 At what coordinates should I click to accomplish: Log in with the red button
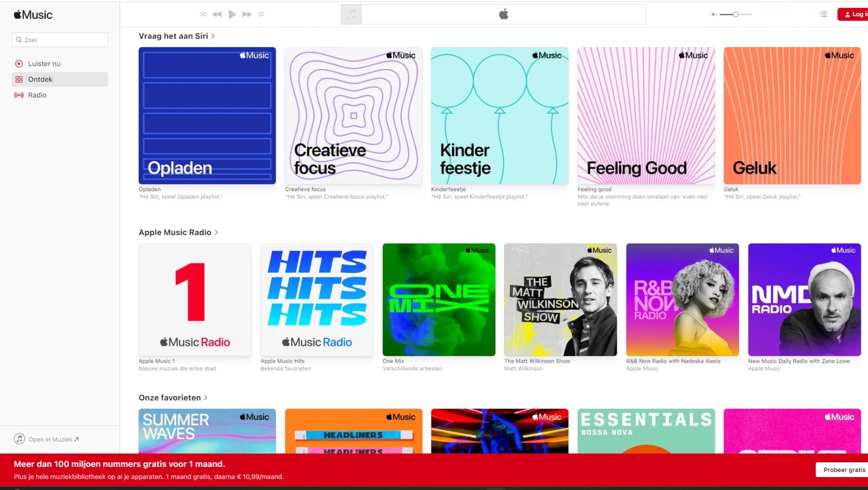coord(853,14)
